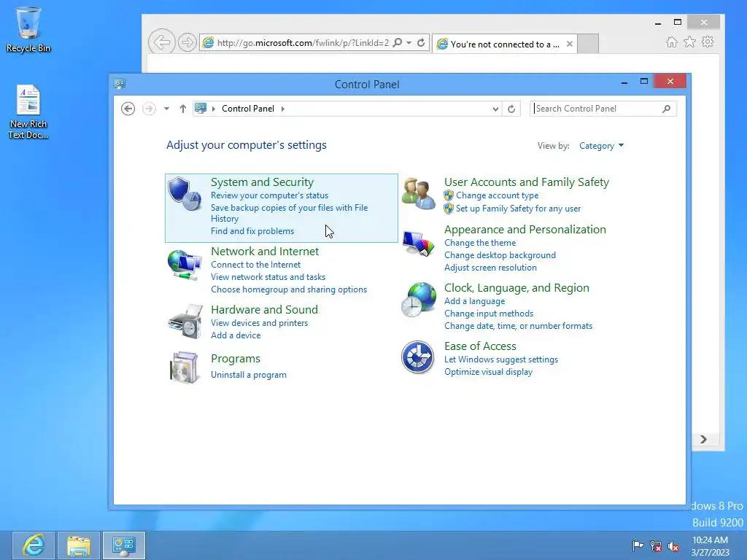747x560 pixels.
Task: Open Recycle Bin desktop icon
Action: coord(28,29)
